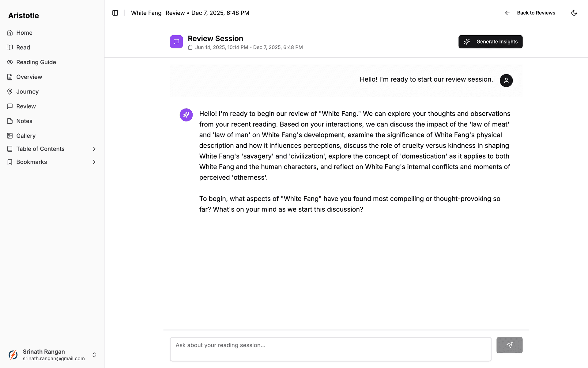Expand Table of Contents chevron
Viewport: 588px width, 368px height.
(94, 149)
